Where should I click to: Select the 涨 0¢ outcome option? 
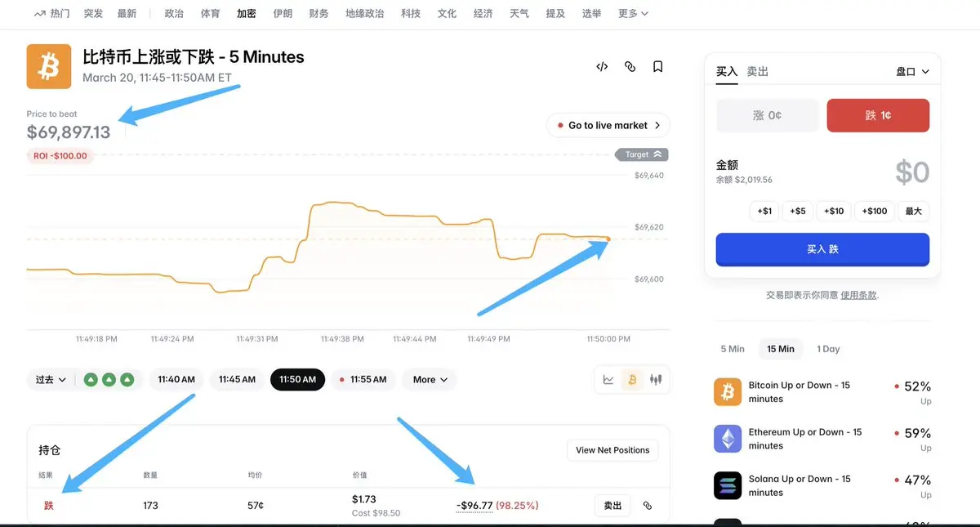(x=767, y=115)
